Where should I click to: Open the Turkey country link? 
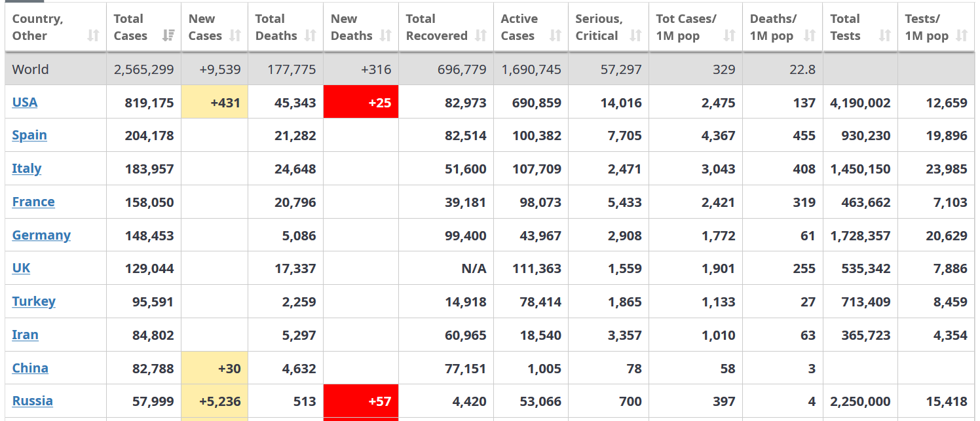[33, 301]
